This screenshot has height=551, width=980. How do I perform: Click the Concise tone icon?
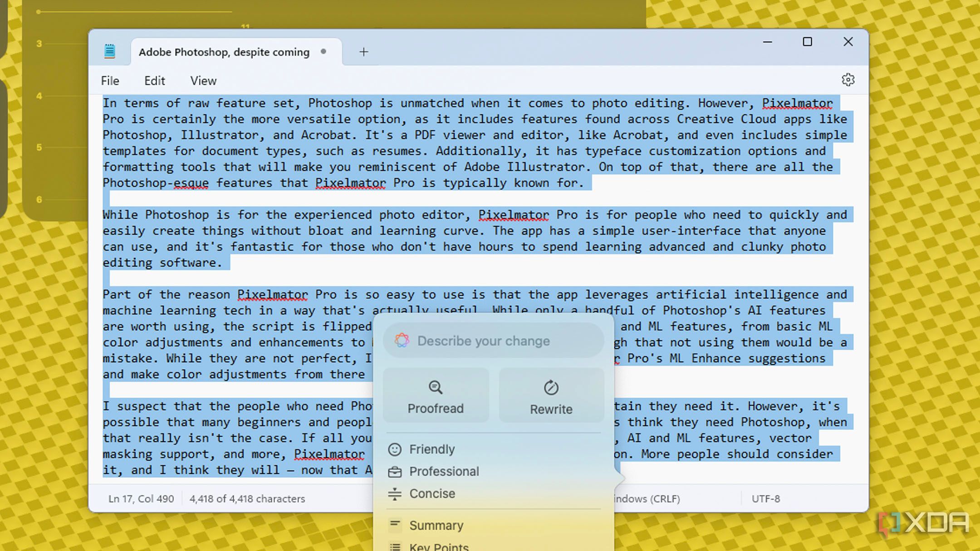(394, 493)
